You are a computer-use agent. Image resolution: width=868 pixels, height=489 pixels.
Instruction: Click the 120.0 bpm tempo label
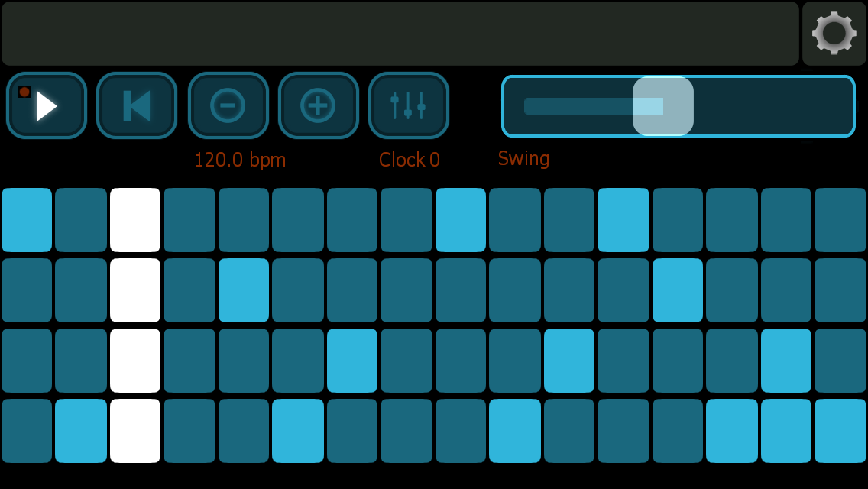tap(240, 160)
